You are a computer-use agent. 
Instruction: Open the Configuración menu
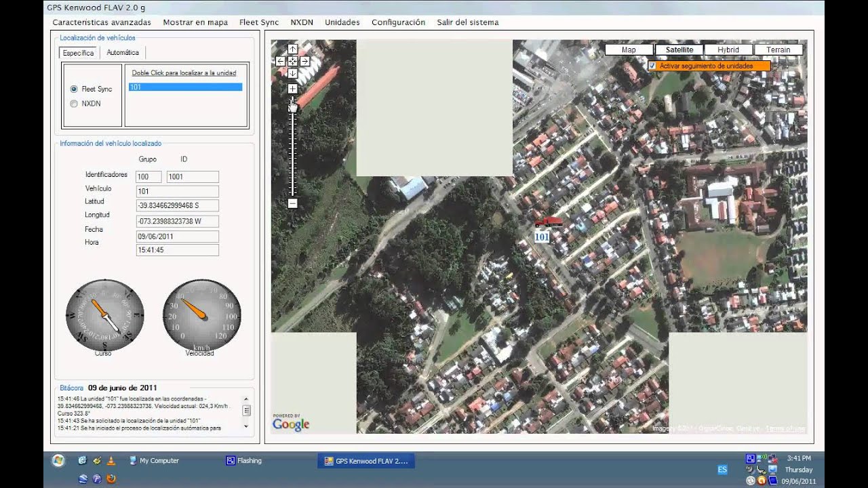pos(398,22)
